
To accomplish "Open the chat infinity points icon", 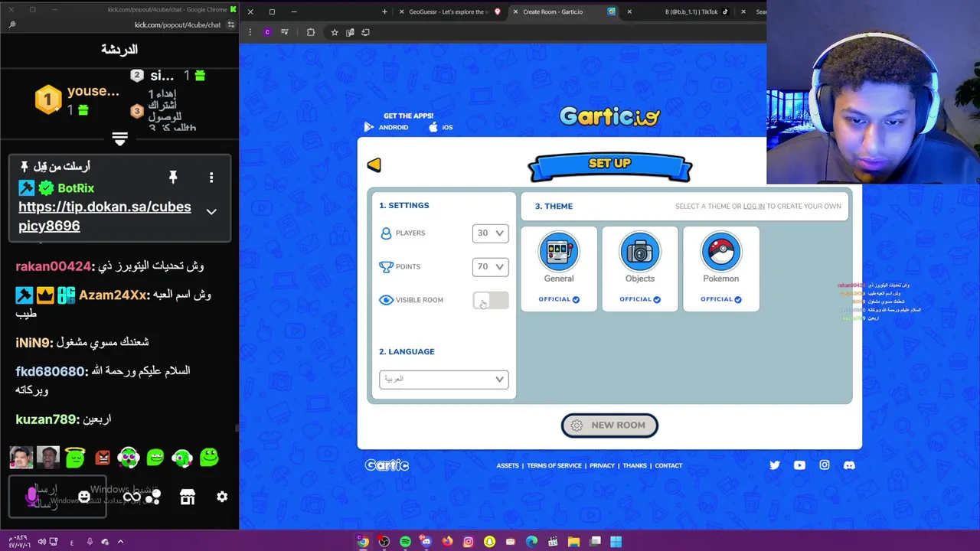I will point(132,497).
